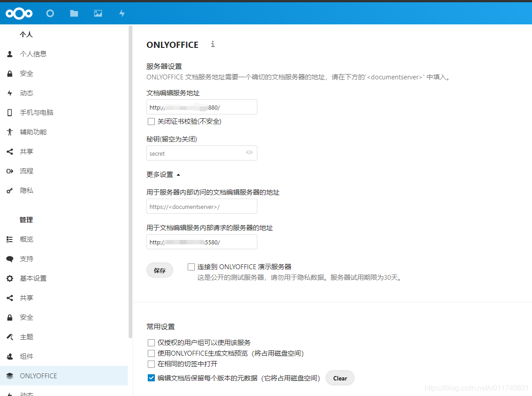Open the Photos app icon
532x396 pixels.
tap(98, 13)
